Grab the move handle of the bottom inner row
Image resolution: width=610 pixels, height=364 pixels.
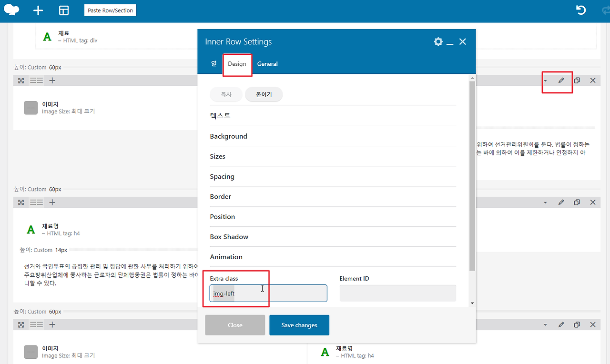pyautogui.click(x=21, y=325)
